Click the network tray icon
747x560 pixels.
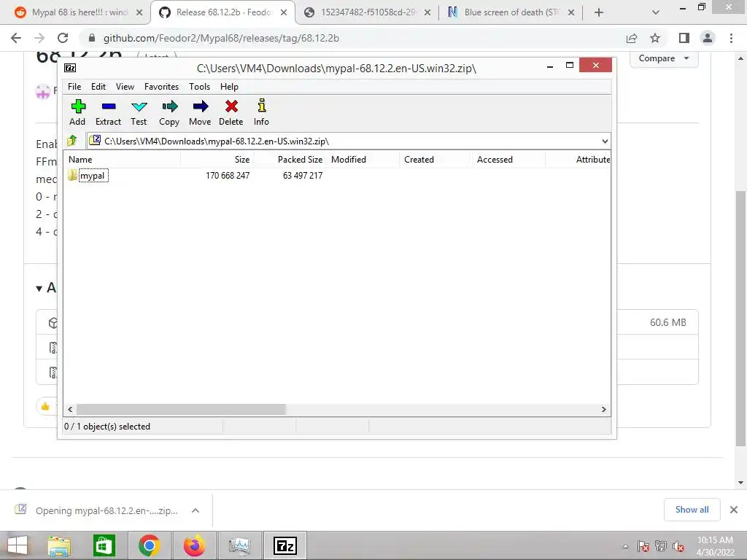tap(661, 546)
